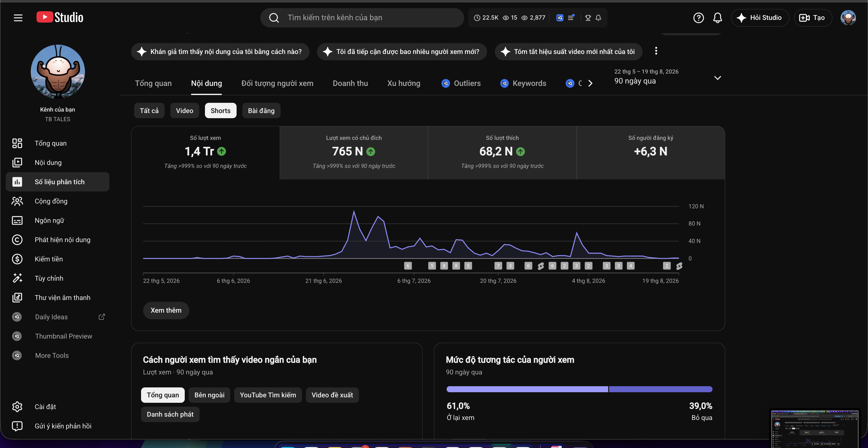Open the Thư viện âm thanh icon
The height and width of the screenshot is (448, 868).
pos(17,297)
